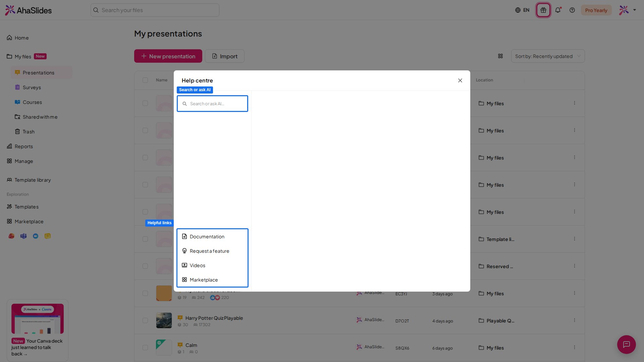Select Request a feature link
The height and width of the screenshot is (362, 644).
pyautogui.click(x=212, y=251)
